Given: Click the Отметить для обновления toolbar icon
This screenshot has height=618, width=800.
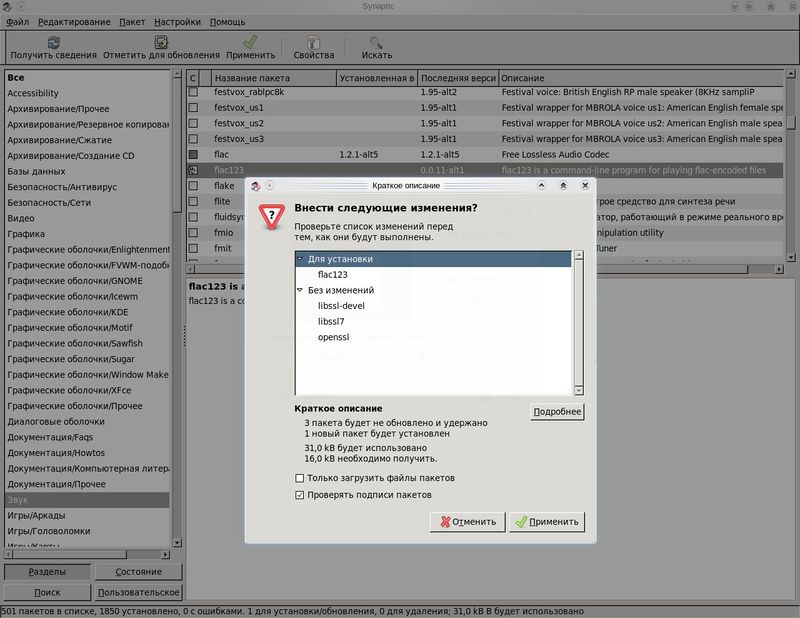Looking at the screenshot, I should pos(161,42).
